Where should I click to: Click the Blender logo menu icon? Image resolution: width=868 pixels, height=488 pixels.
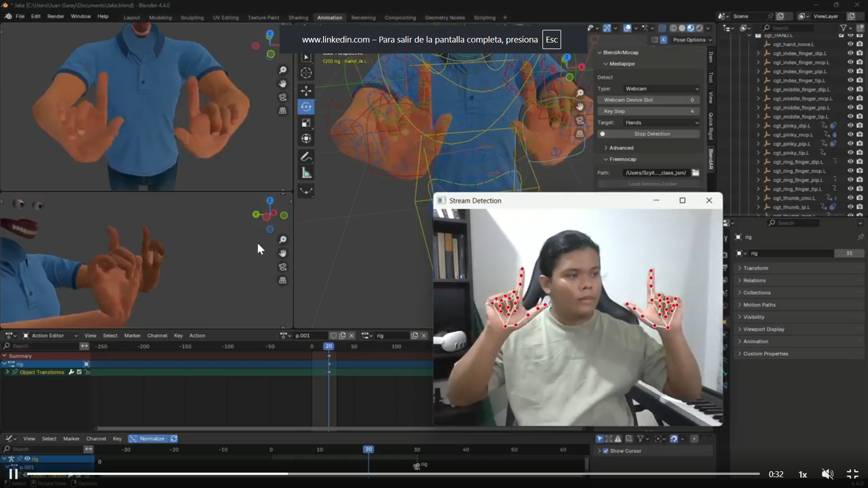click(x=8, y=16)
